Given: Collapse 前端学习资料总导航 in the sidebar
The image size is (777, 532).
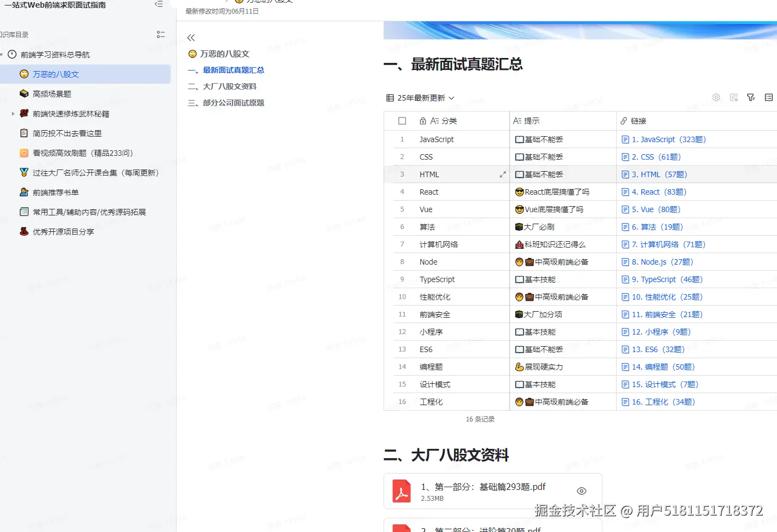Looking at the screenshot, I should point(3,54).
